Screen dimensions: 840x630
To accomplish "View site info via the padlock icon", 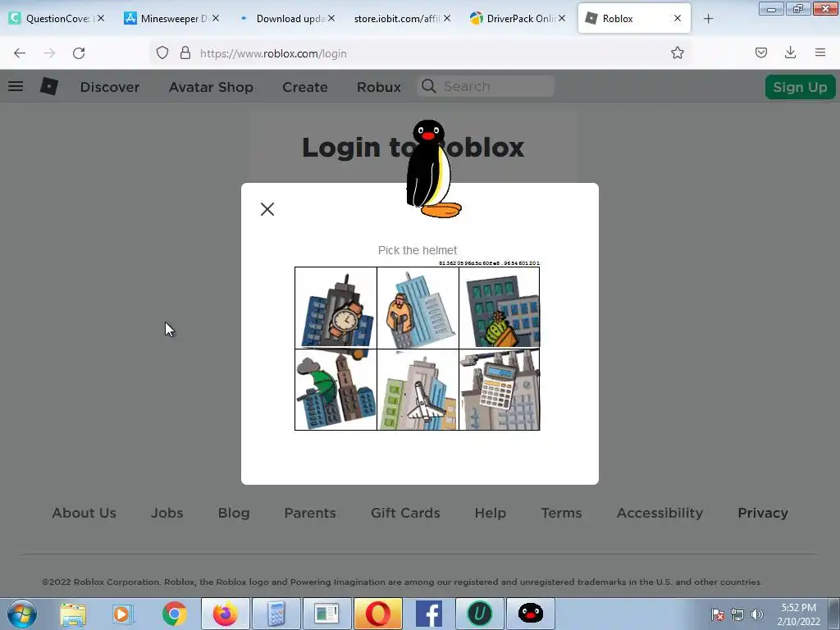I will [x=185, y=53].
